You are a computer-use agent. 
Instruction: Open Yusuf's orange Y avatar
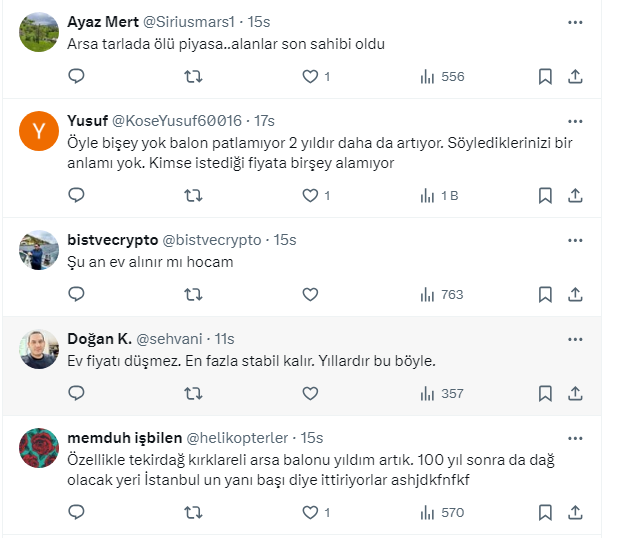click(39, 131)
